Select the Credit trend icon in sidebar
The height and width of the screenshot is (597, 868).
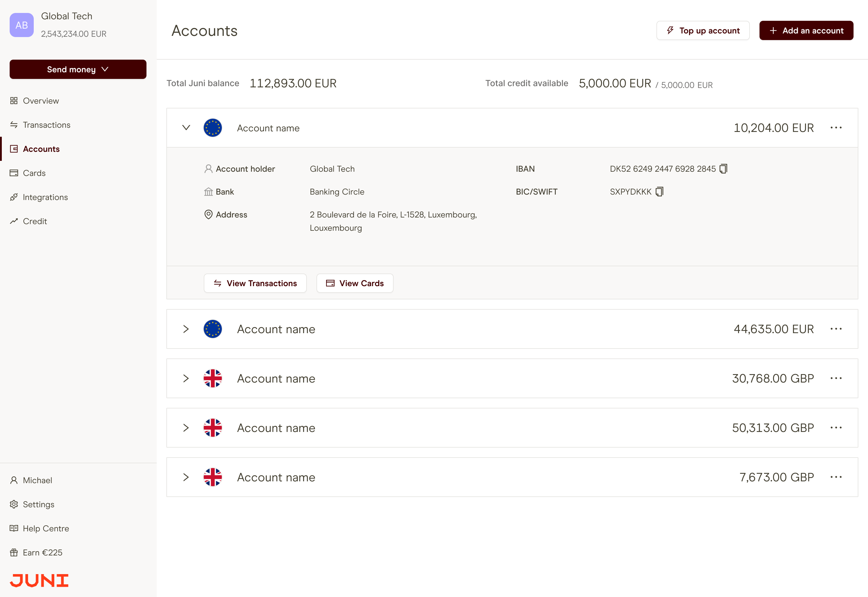(14, 221)
